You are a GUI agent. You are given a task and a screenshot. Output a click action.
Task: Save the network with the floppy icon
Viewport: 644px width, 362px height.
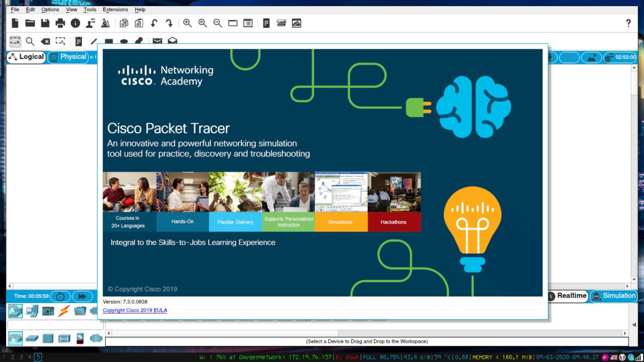[45, 23]
